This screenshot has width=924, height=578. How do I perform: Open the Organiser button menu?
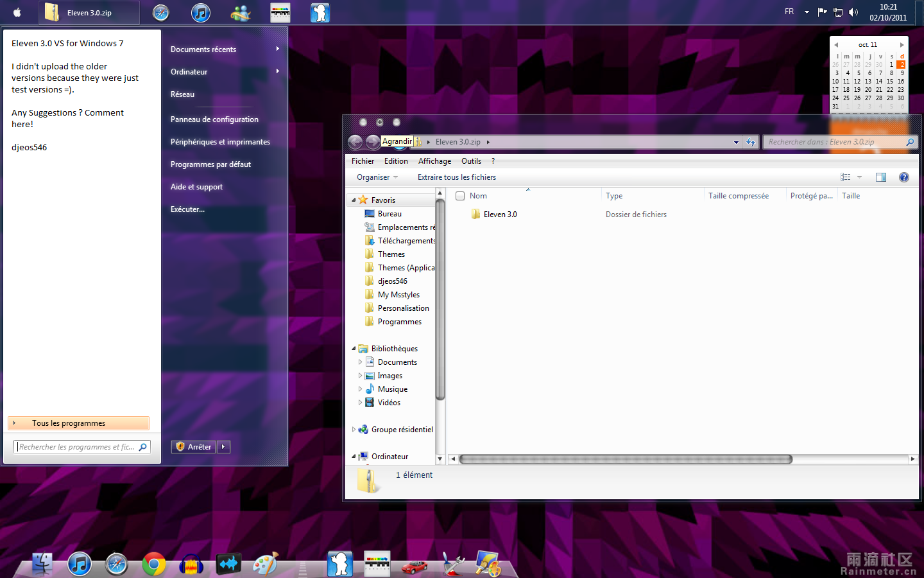pyautogui.click(x=377, y=177)
